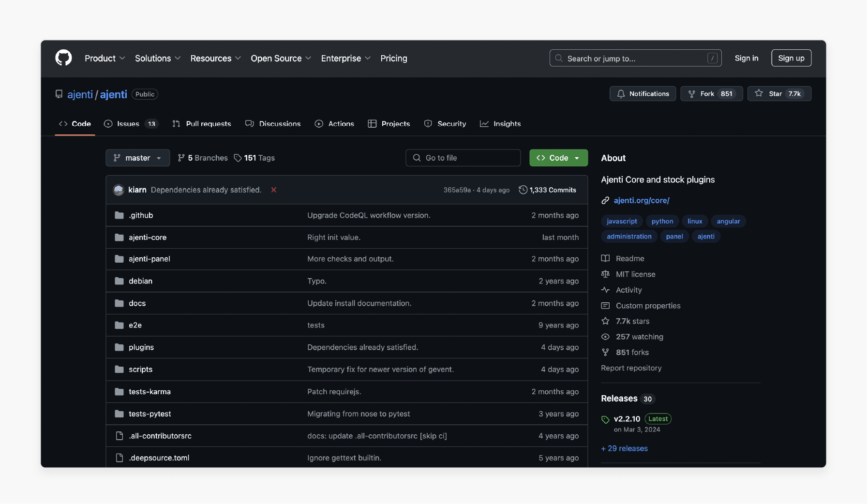Click the pulse icon next to Activity

605,290
